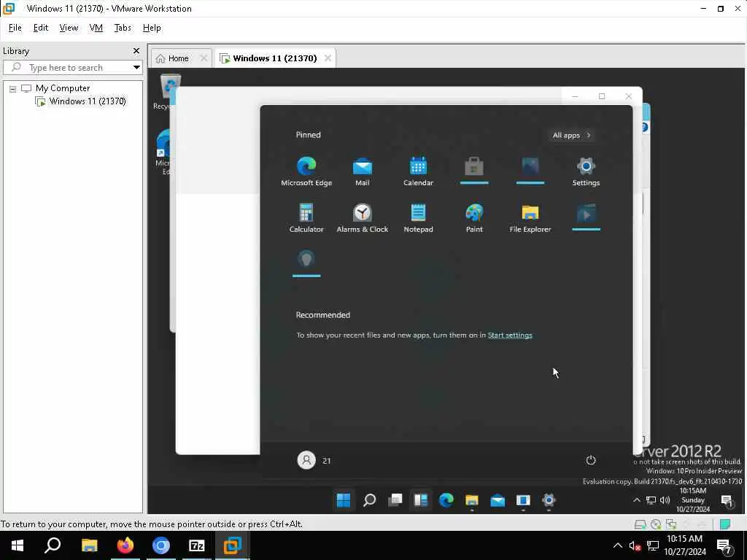Image resolution: width=747 pixels, height=560 pixels.
Task: Open Settings from the Start menu
Action: coord(586,171)
